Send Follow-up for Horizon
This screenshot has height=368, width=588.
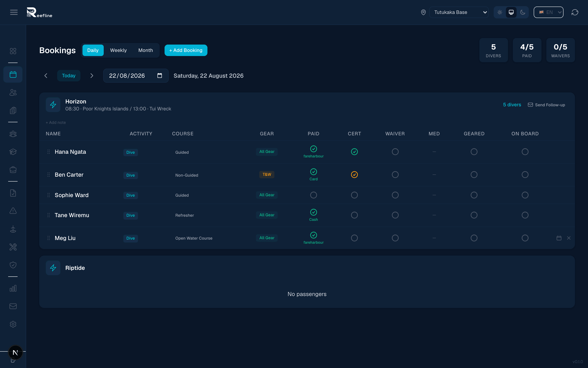[x=546, y=105]
